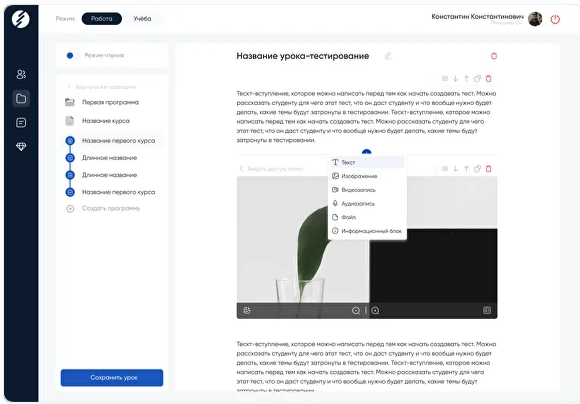Click the red power logout icon
This screenshot has height=404, width=580.
[555, 19]
